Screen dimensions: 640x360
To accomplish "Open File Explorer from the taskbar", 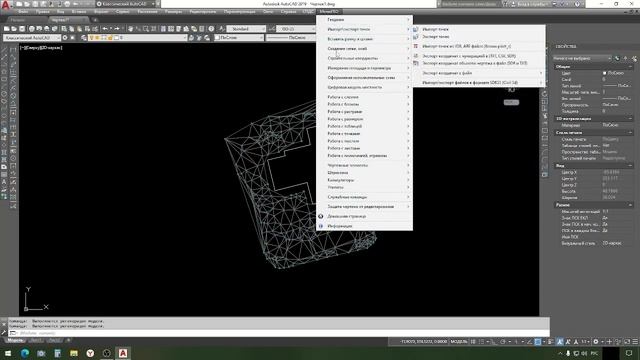I will click(74, 353).
